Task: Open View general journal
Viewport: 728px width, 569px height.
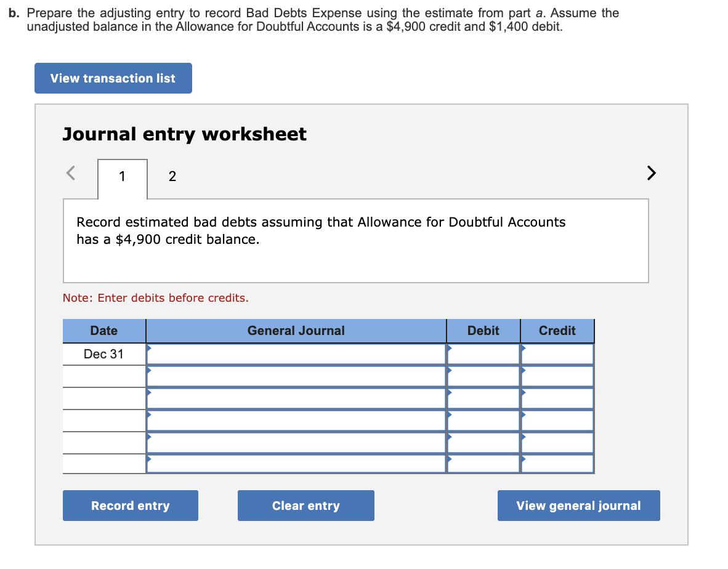Action: pyautogui.click(x=578, y=506)
